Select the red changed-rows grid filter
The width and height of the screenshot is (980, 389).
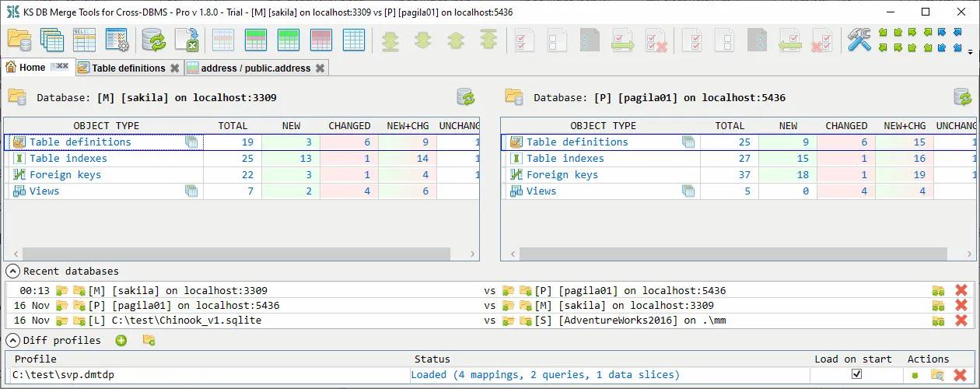coord(321,40)
